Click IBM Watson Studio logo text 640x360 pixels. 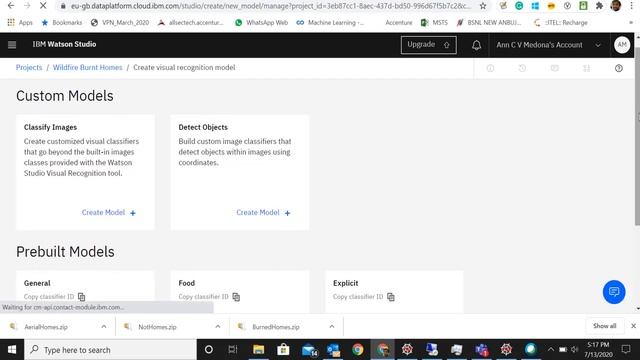pyautogui.click(x=64, y=44)
